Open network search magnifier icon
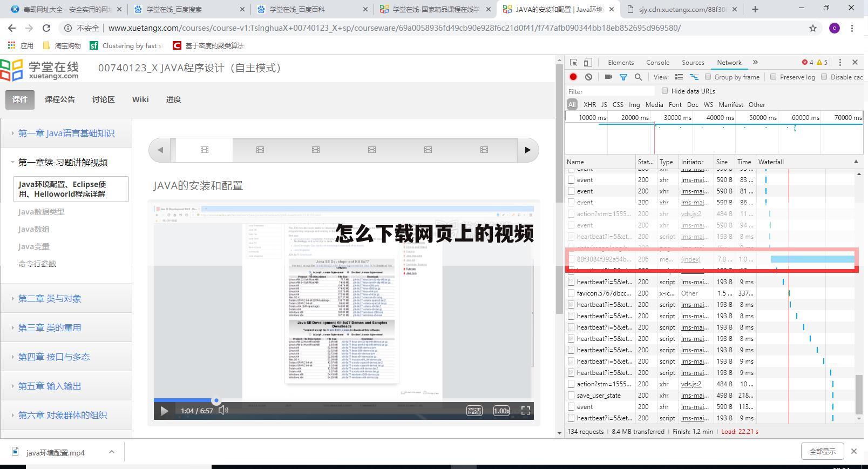Viewport: 868px width, 469px height. coord(638,77)
